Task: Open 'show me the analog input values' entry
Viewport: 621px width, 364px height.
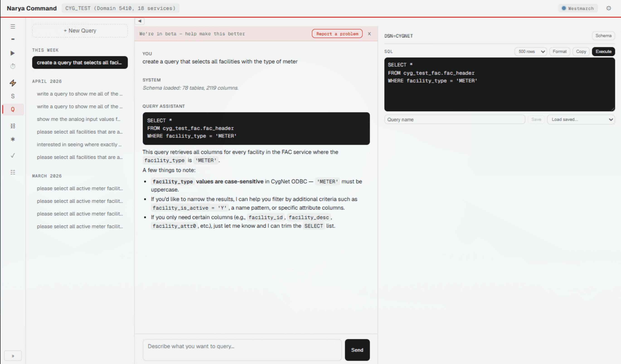Action: (x=80, y=119)
